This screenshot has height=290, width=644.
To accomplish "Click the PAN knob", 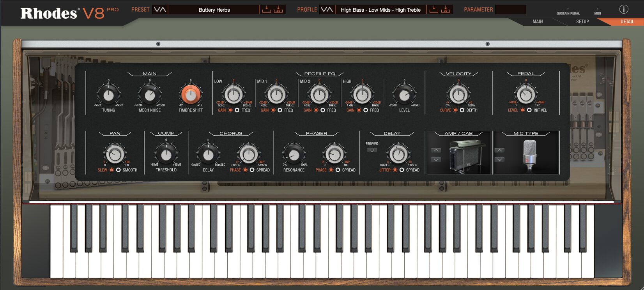I will (x=115, y=154).
